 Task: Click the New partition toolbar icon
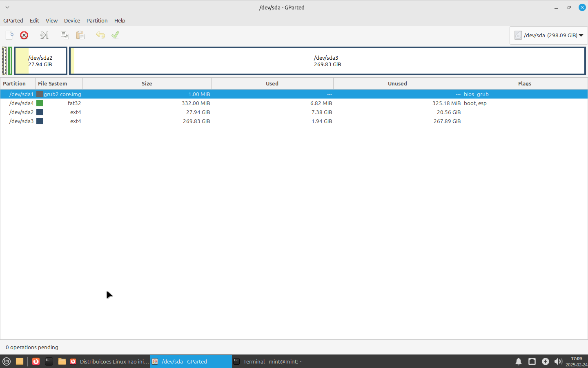pyautogui.click(x=9, y=35)
